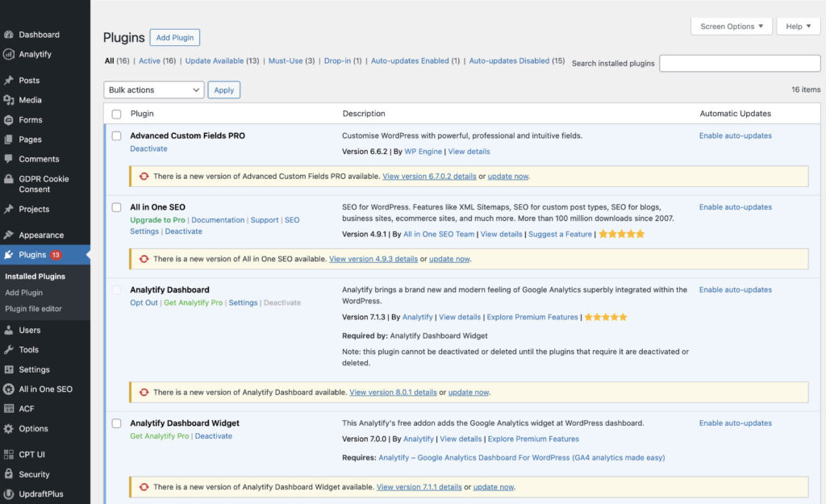This screenshot has width=826, height=504.
Task: Click the Projects pin icon
Action: [8, 209]
